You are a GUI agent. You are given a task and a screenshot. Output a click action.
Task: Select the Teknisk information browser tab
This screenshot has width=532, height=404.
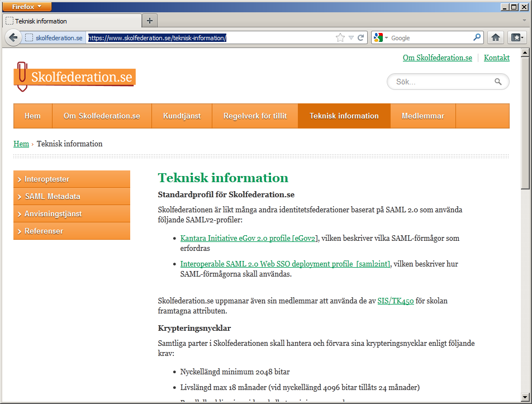point(72,21)
